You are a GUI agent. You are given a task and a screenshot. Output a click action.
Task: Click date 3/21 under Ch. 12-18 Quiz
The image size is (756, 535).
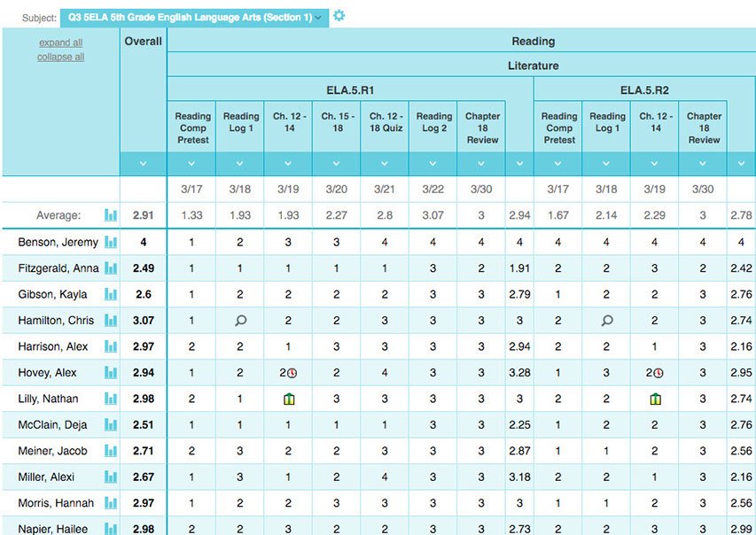coord(385,189)
